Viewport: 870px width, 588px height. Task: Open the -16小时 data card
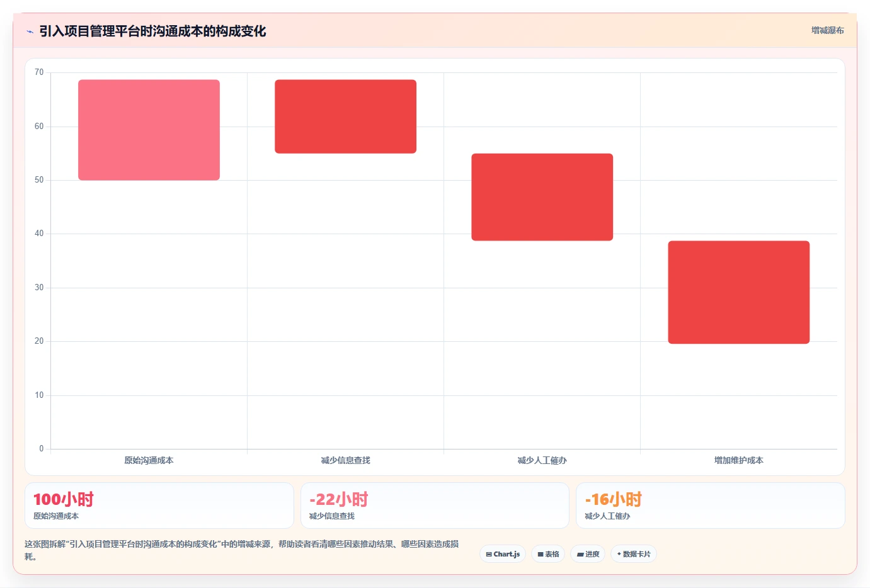tap(710, 506)
